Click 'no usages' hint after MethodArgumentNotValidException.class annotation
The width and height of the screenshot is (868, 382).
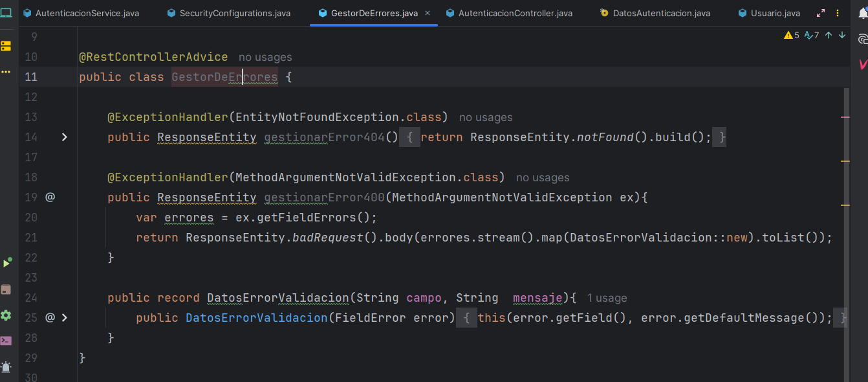point(543,178)
